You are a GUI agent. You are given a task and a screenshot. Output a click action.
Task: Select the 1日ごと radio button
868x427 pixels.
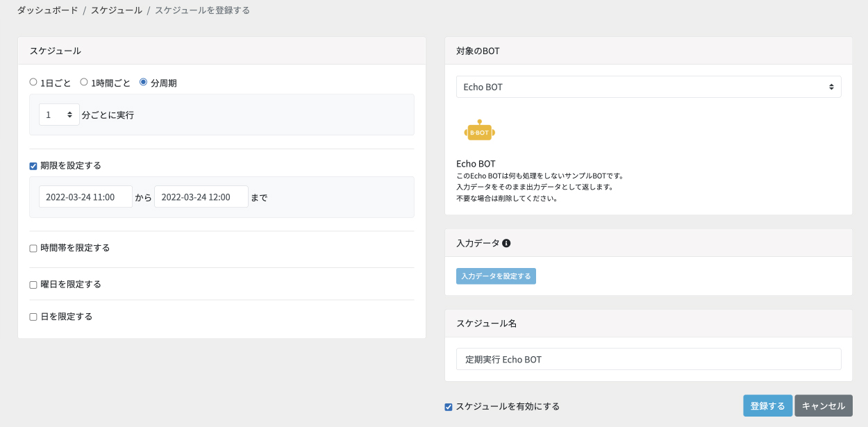tap(33, 82)
